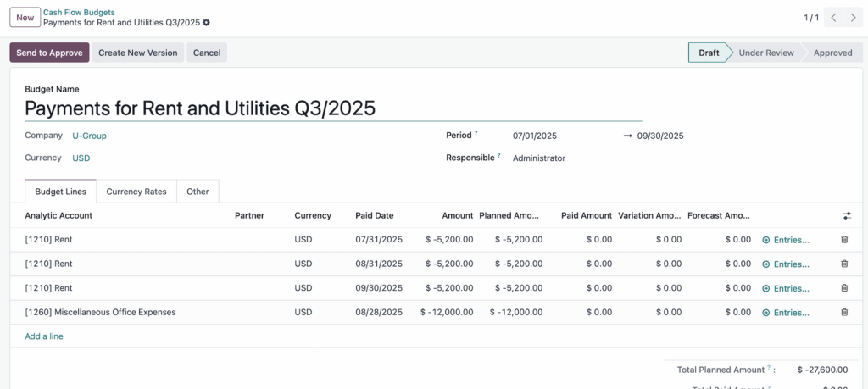
Task: Delete the 07/31/2025 Rent budget line
Action: [844, 240]
